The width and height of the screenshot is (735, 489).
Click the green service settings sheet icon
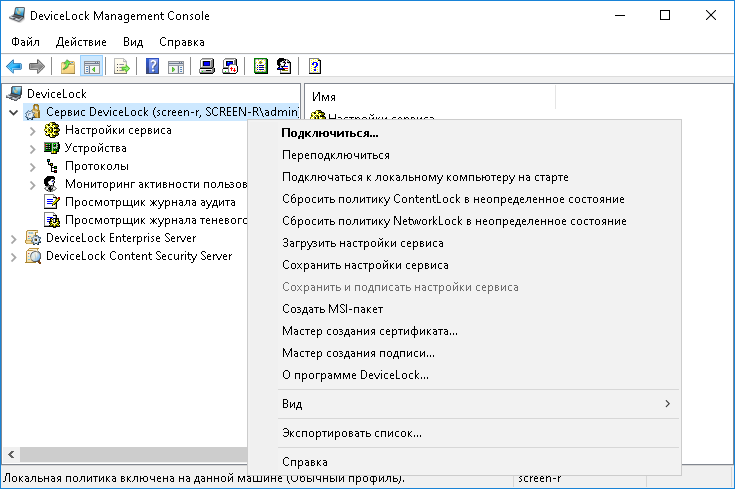pyautogui.click(x=261, y=67)
